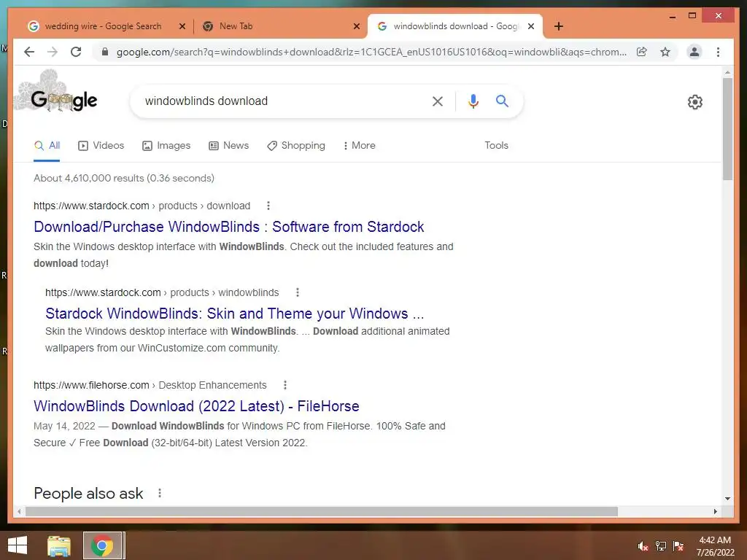Open Stardock WindowBlinds Skin and Theme link
The image size is (747, 560).
click(x=234, y=314)
